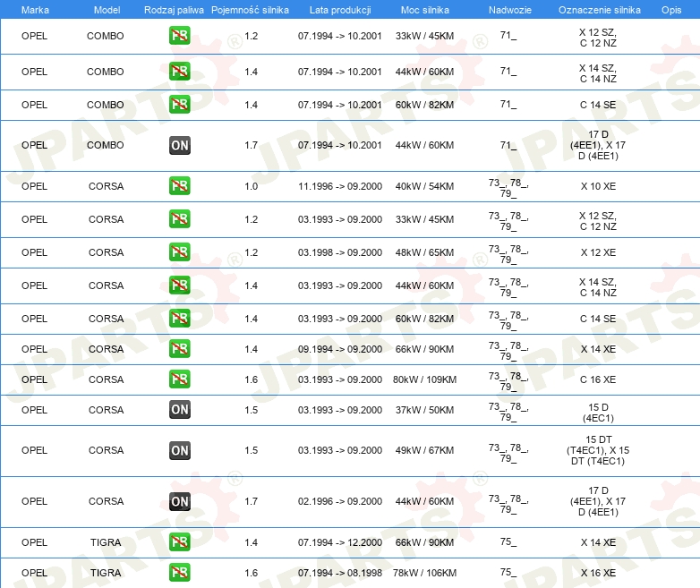Click the production years 11.1996 -> 09.2000
Image resolution: width=700 pixels, height=588 pixels.
click(x=340, y=186)
